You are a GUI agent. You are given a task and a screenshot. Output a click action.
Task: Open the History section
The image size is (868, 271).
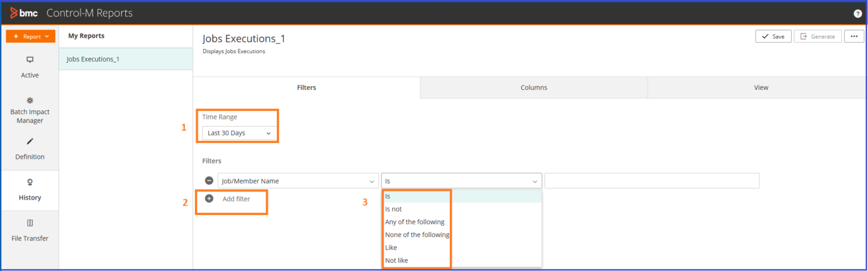point(30,190)
